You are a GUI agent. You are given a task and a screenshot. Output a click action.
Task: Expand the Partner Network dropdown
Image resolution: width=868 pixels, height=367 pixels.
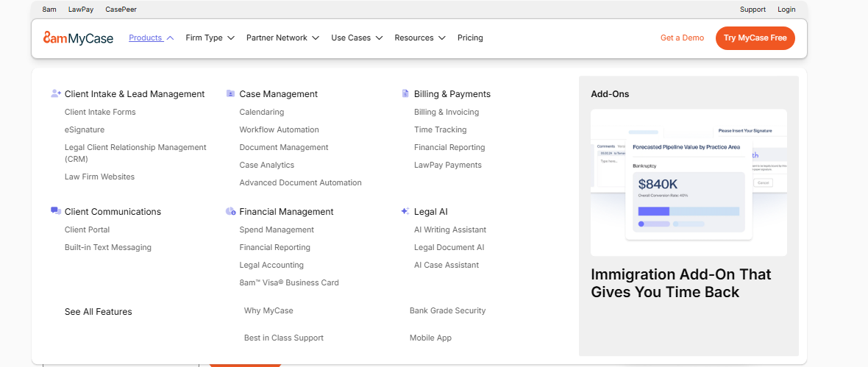point(282,38)
